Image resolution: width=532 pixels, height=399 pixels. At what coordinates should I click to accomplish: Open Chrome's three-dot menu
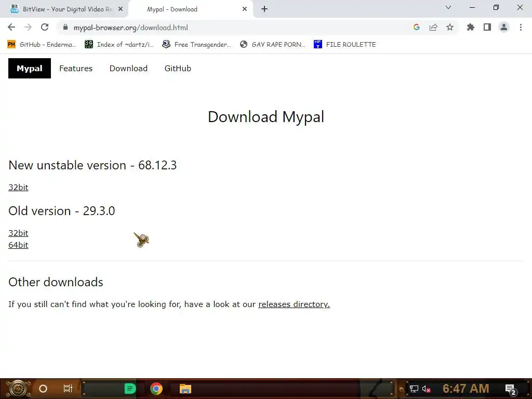(x=521, y=27)
